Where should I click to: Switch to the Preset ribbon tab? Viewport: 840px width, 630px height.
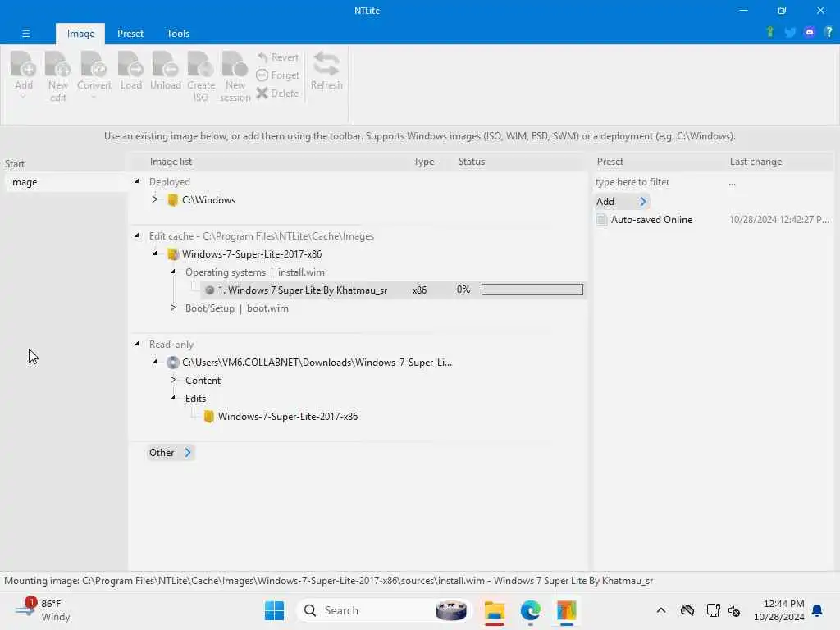[x=130, y=33]
